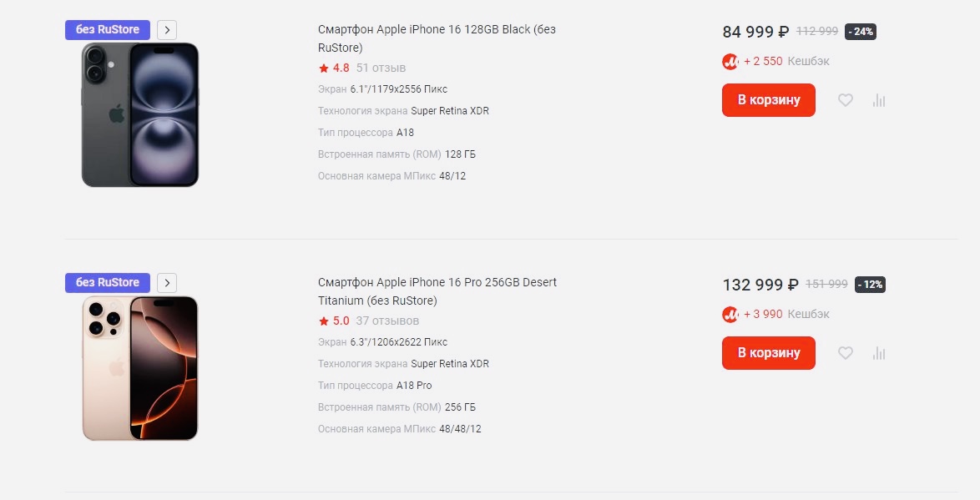Add iPhone 16 128GB Black to cart
Viewport: 980px width, 500px height.
click(x=768, y=100)
